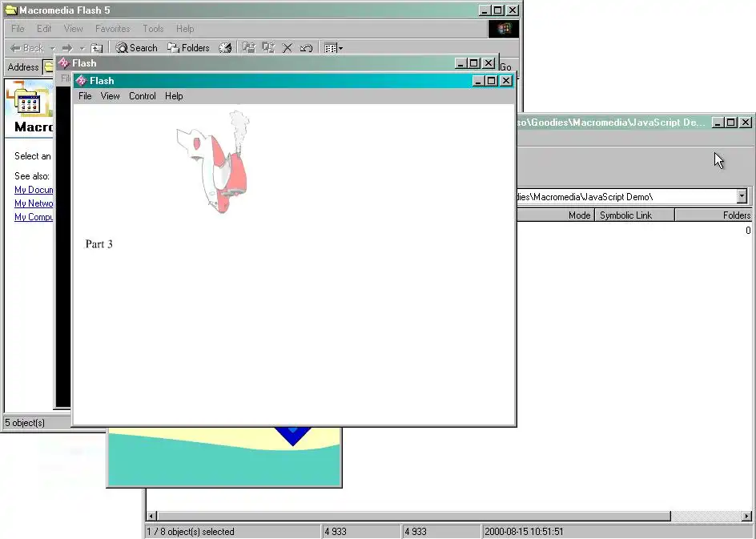The image size is (756, 539).
Task: Click the 'Part 3' text in Flash movie
Action: (x=99, y=244)
